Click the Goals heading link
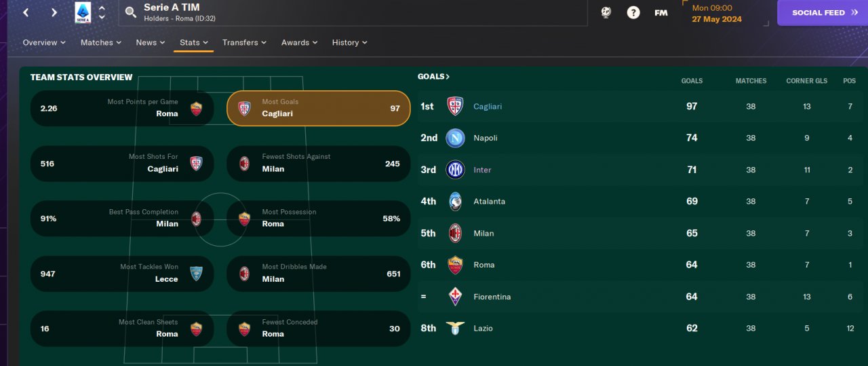Image resolution: width=868 pixels, height=366 pixels. coord(433,77)
